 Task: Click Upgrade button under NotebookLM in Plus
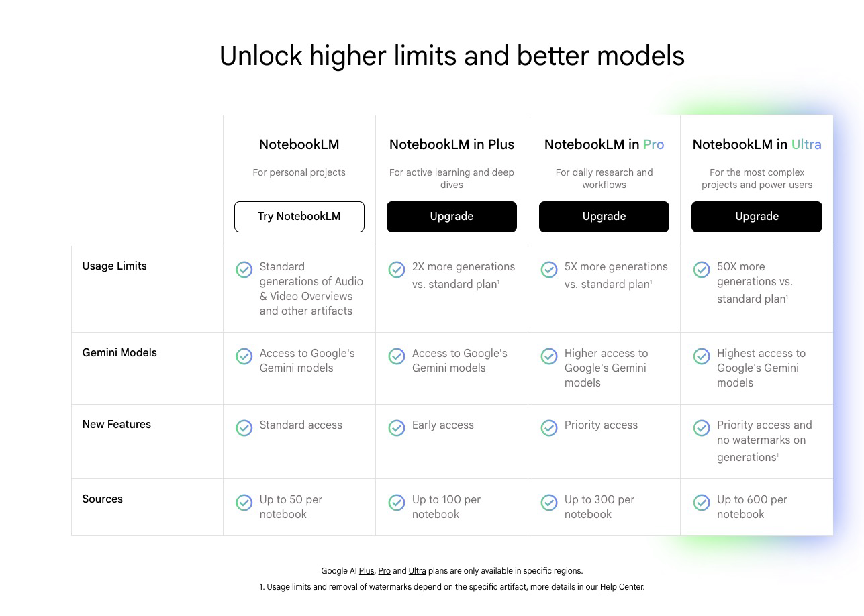tap(452, 217)
